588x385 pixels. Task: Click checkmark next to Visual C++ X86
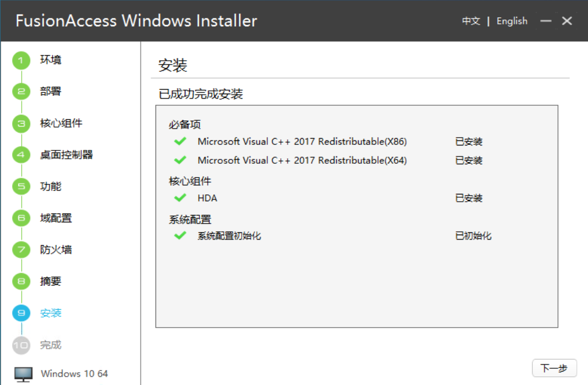click(180, 142)
